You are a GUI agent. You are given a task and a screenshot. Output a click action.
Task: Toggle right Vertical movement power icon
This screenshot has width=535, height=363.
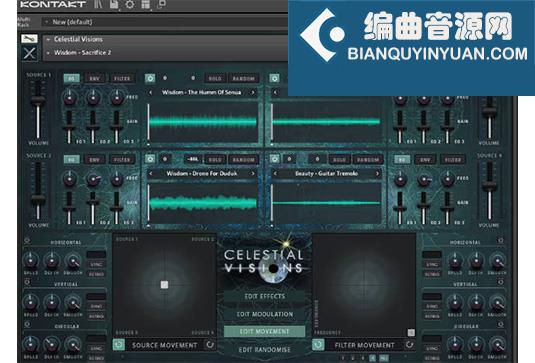pos(501,282)
